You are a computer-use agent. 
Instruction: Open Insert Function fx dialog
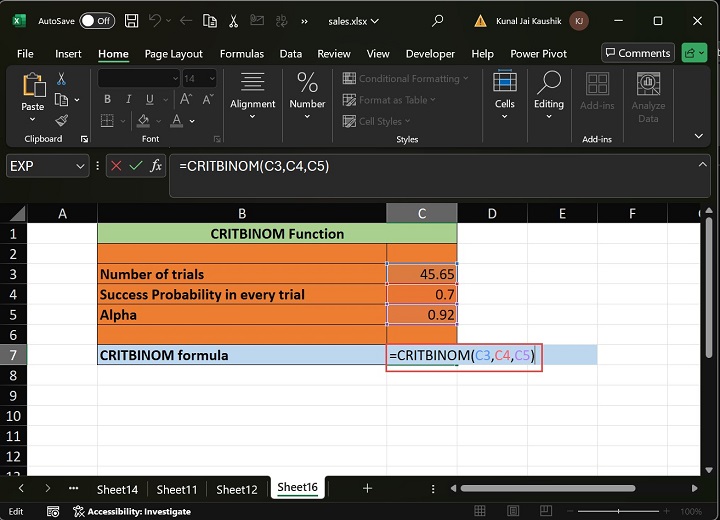click(x=156, y=166)
